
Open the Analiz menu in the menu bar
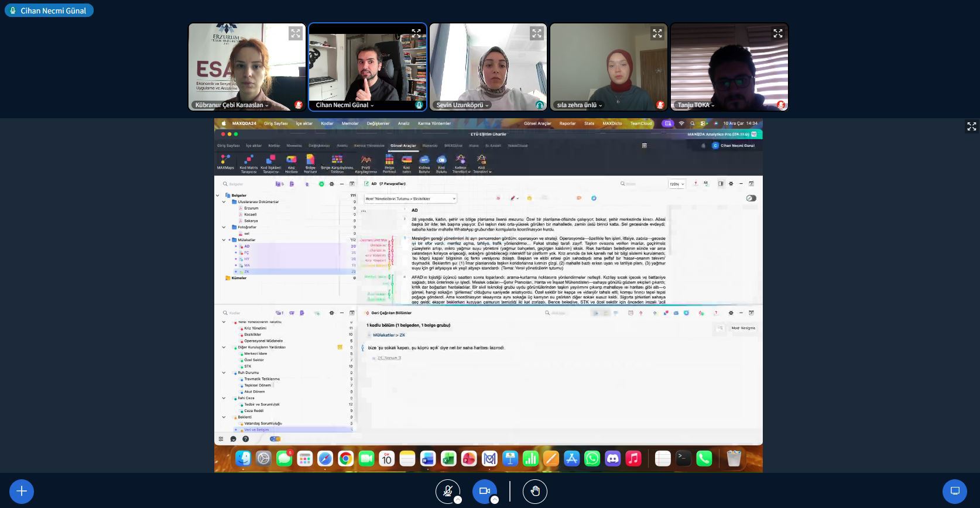click(403, 123)
